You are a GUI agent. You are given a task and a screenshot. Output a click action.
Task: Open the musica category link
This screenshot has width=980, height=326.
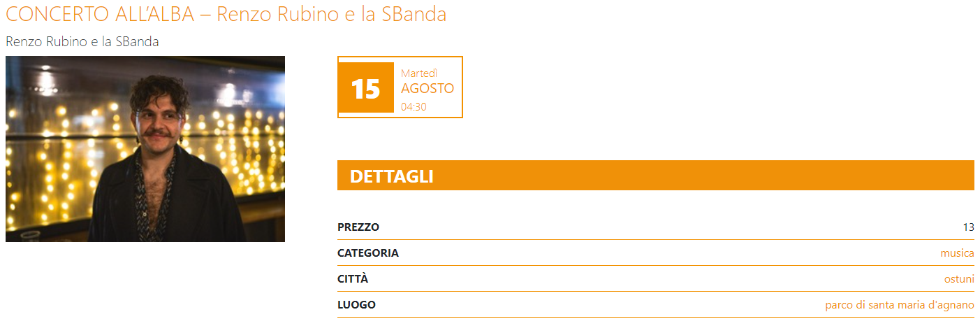[957, 253]
